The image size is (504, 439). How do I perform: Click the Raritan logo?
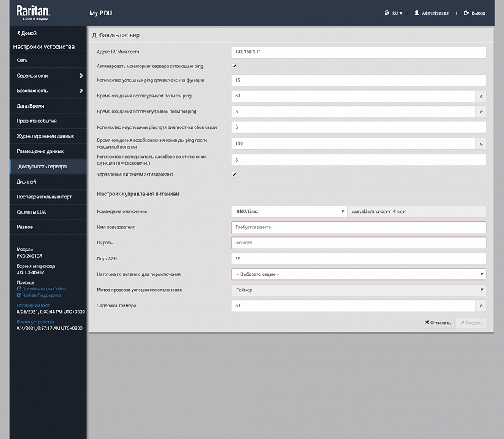33,13
